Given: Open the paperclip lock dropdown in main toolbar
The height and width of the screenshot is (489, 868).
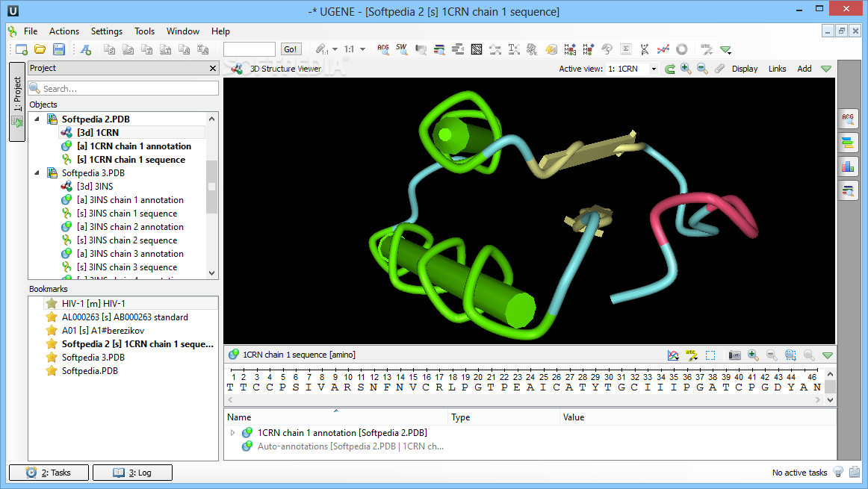Looking at the screenshot, I should point(335,49).
